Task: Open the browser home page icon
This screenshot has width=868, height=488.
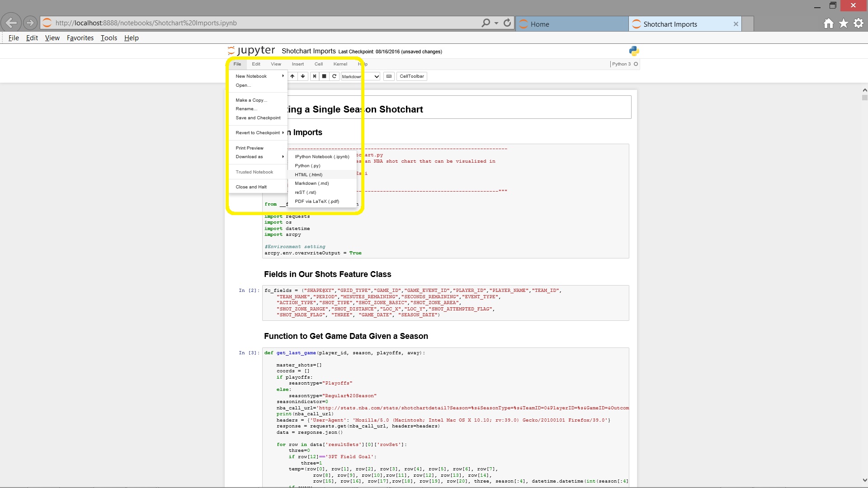Action: click(828, 23)
